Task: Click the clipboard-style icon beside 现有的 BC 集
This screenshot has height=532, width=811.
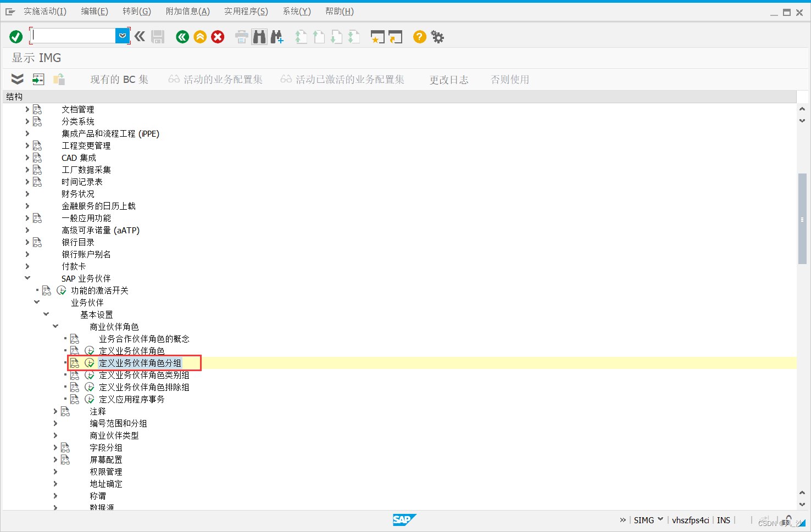Action: [59, 79]
